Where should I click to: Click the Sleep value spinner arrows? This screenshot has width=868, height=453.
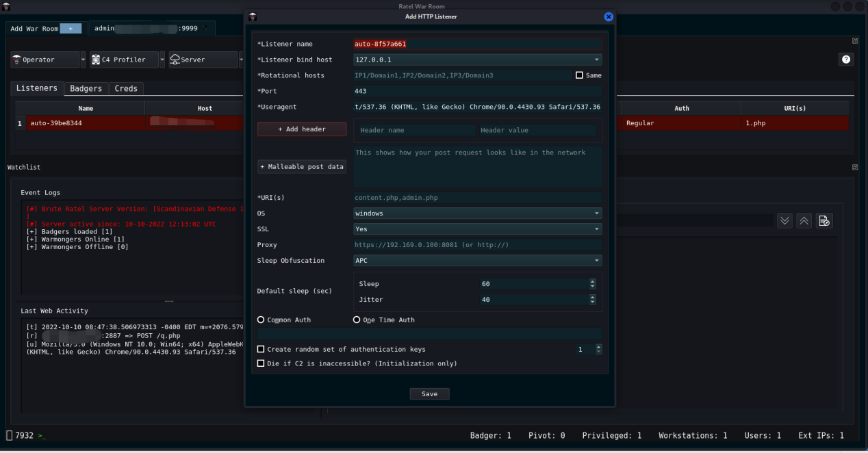[x=593, y=283]
